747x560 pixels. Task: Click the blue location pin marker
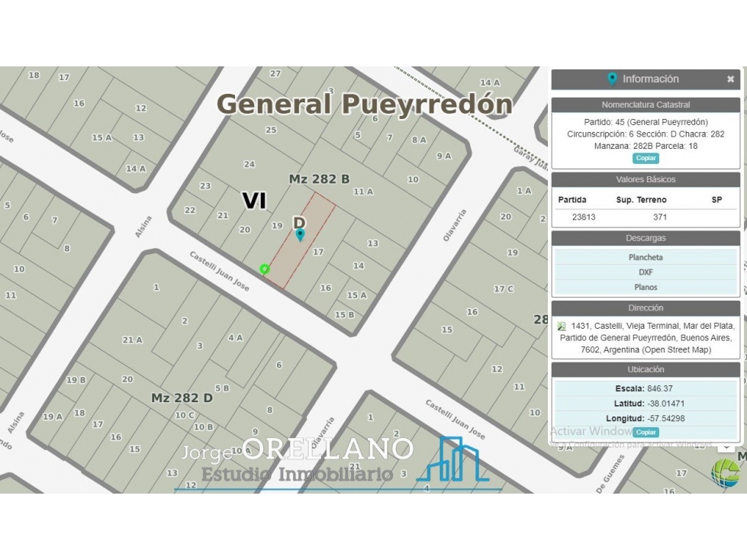(x=300, y=235)
